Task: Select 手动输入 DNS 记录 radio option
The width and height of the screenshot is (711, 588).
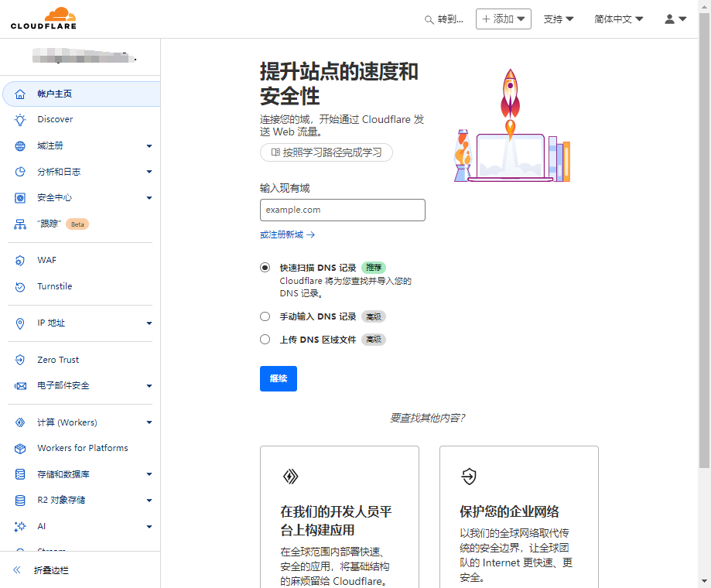Action: click(x=265, y=316)
